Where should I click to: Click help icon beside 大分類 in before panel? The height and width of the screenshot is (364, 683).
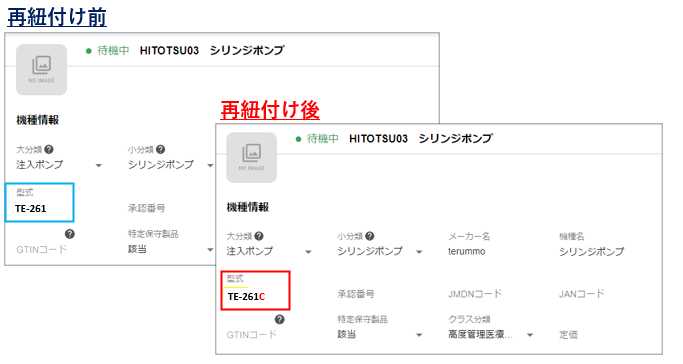click(49, 149)
